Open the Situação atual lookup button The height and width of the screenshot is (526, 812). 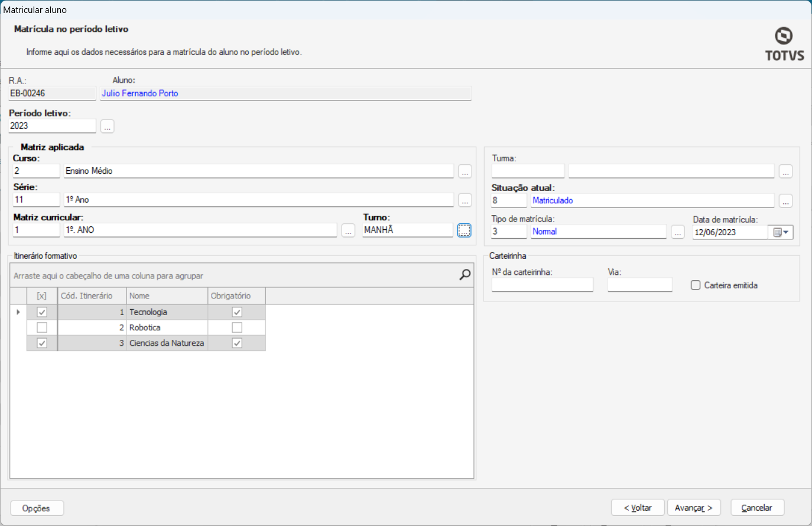click(x=785, y=201)
